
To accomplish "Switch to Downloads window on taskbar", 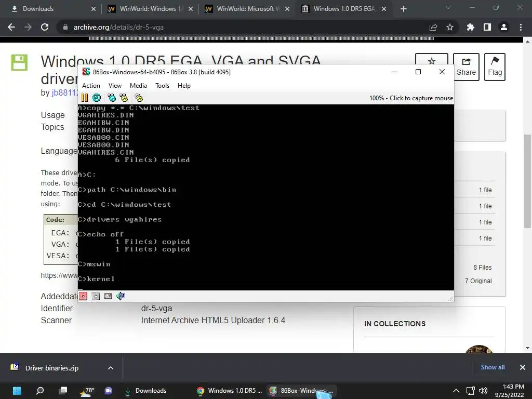I will (x=145, y=391).
